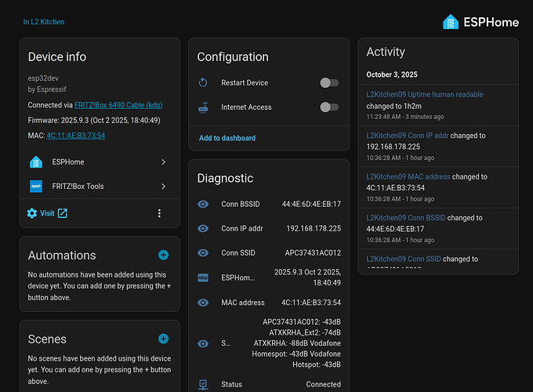Add an automation with plus icon
The height and width of the screenshot is (392, 533).
(164, 255)
